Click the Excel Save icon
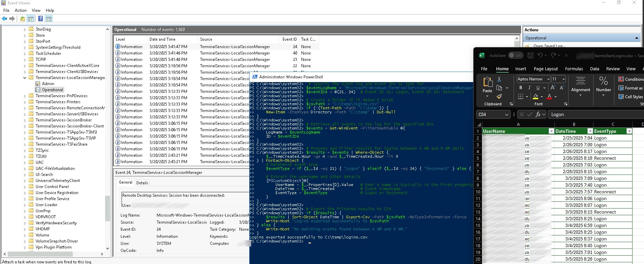This screenshot has height=264, width=644. click(530, 55)
